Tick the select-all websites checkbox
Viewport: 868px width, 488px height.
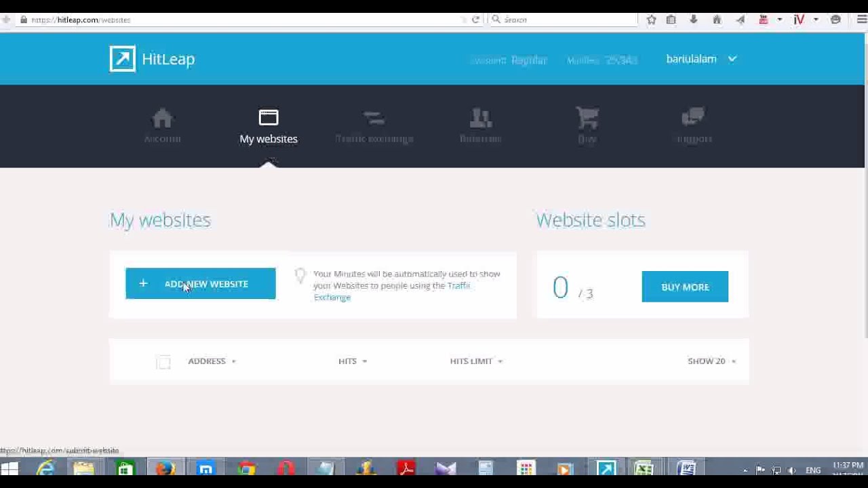[x=163, y=362]
